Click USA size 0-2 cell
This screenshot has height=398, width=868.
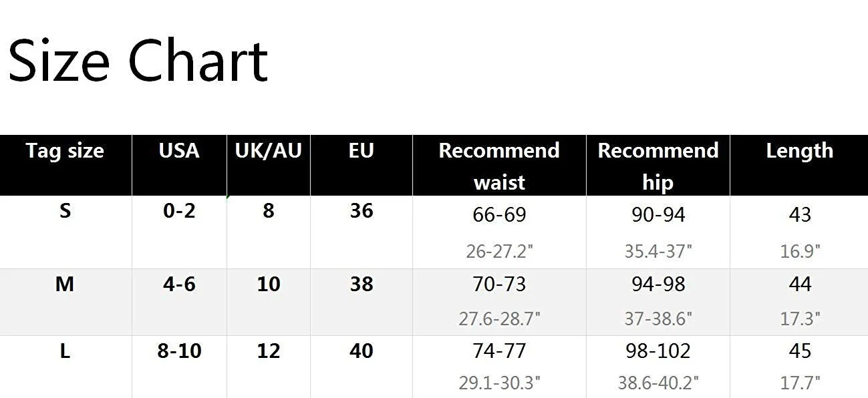click(x=179, y=211)
